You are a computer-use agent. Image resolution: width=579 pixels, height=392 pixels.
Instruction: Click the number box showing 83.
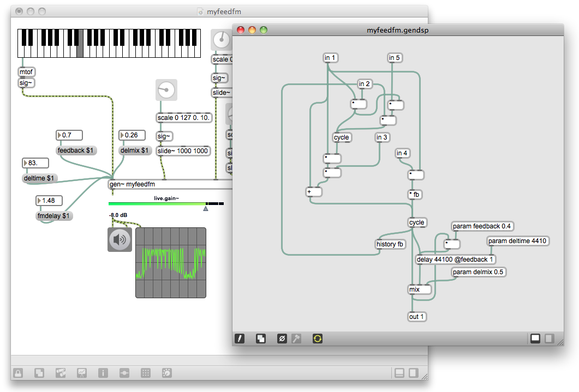[35, 162]
